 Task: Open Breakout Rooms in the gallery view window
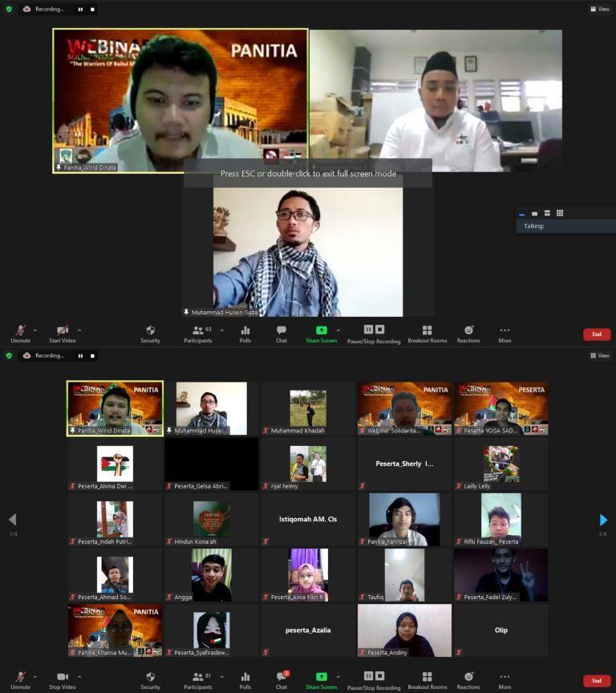(428, 680)
